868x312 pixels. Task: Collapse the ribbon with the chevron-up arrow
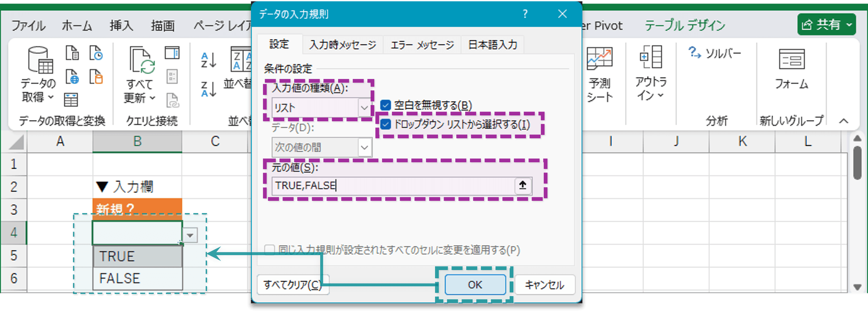tap(844, 121)
